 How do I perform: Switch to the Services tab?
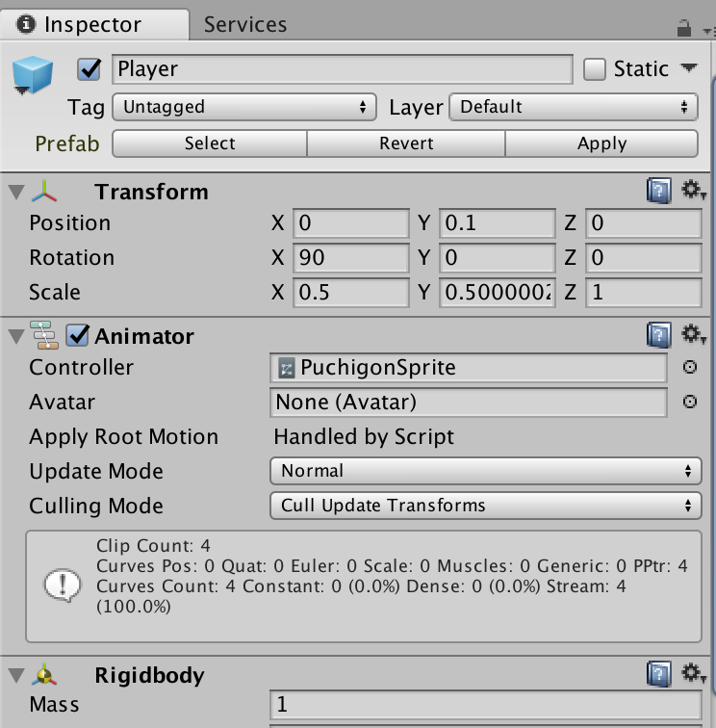(x=245, y=24)
